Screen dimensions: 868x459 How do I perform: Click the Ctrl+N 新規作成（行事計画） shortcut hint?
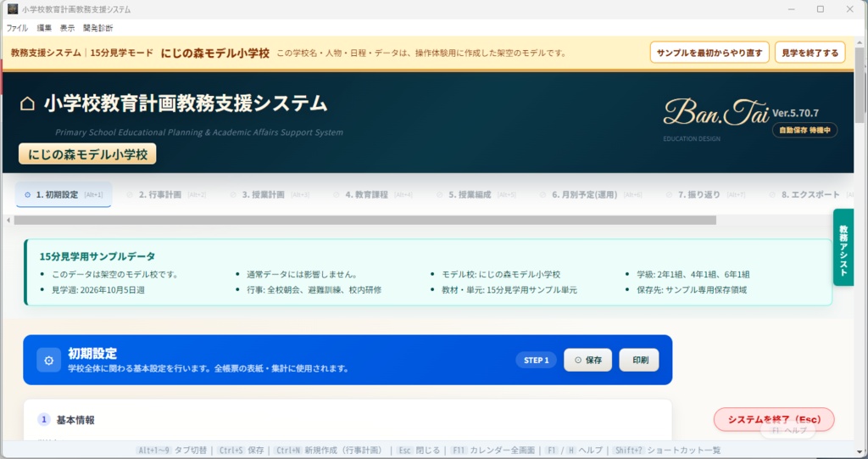(x=328, y=451)
